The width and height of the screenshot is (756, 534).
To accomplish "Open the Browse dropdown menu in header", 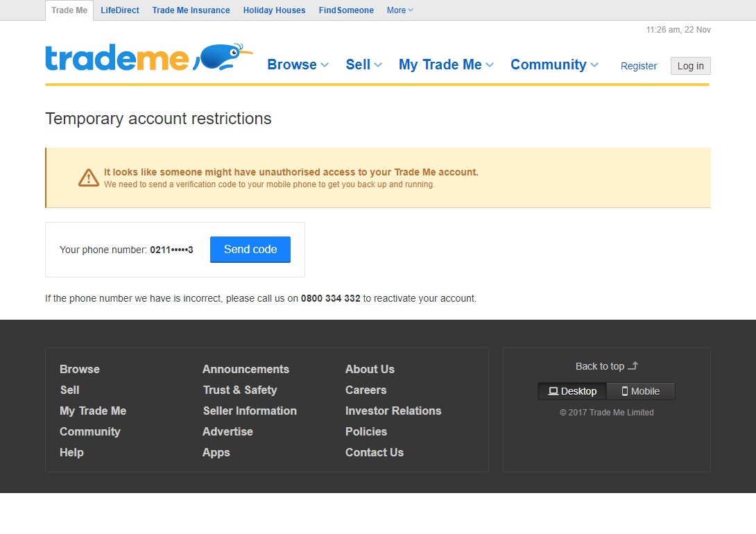I will [x=298, y=64].
